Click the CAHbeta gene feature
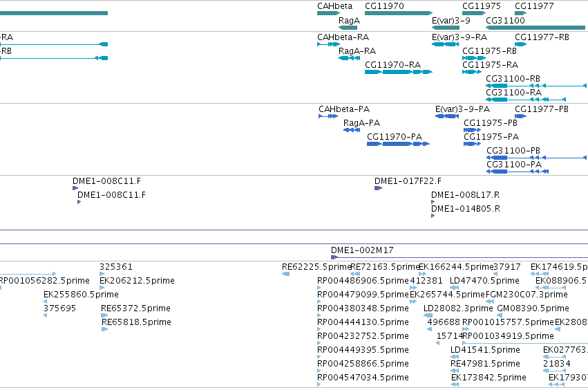The width and height of the screenshot is (588, 388). 328,13
